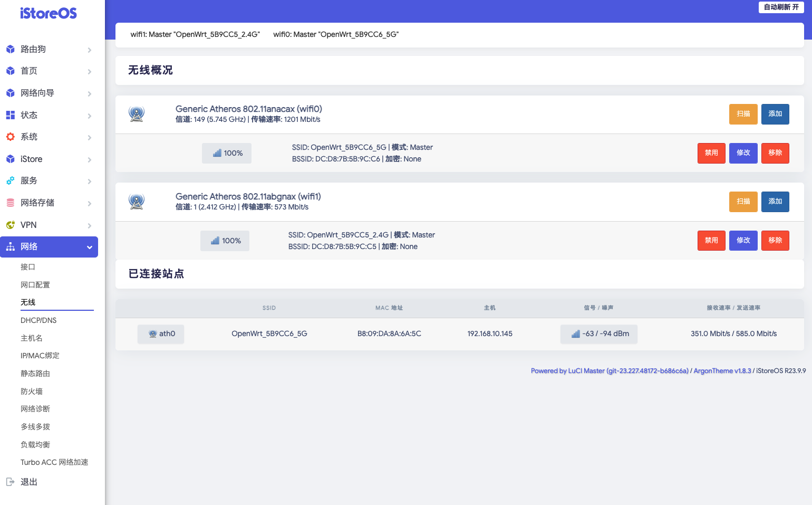Disable the OpenWrt_5B9CC5_2.4G network
Screen dimensions: 812x505
click(711, 240)
